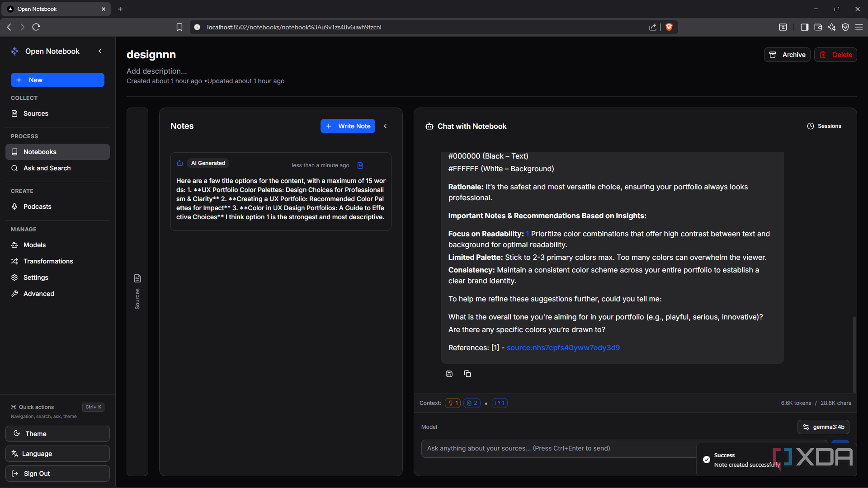Open the source:nhs7cpfs40yww7ody3d9 reference link
The height and width of the screenshot is (488, 868).
tap(563, 347)
